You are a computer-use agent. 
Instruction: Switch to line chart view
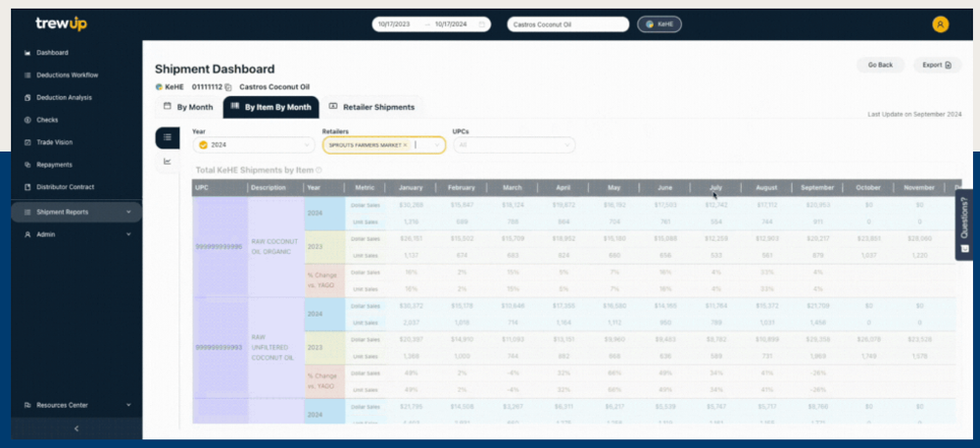167,161
